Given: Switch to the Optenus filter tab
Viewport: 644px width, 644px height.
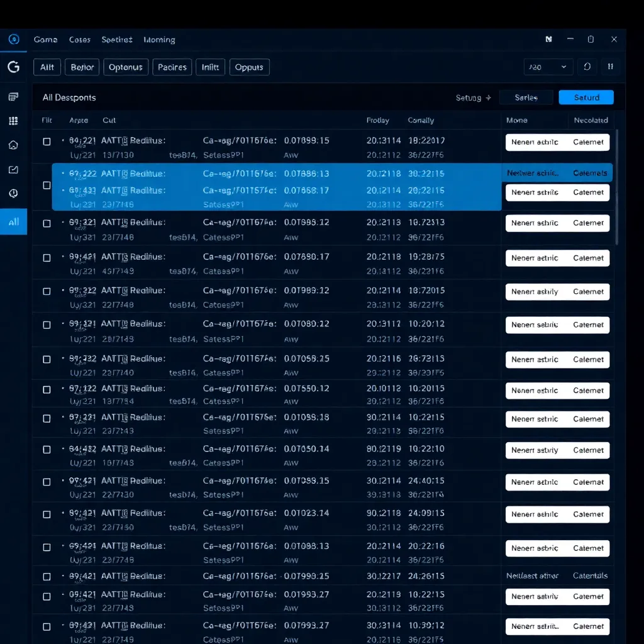Looking at the screenshot, I should [126, 67].
